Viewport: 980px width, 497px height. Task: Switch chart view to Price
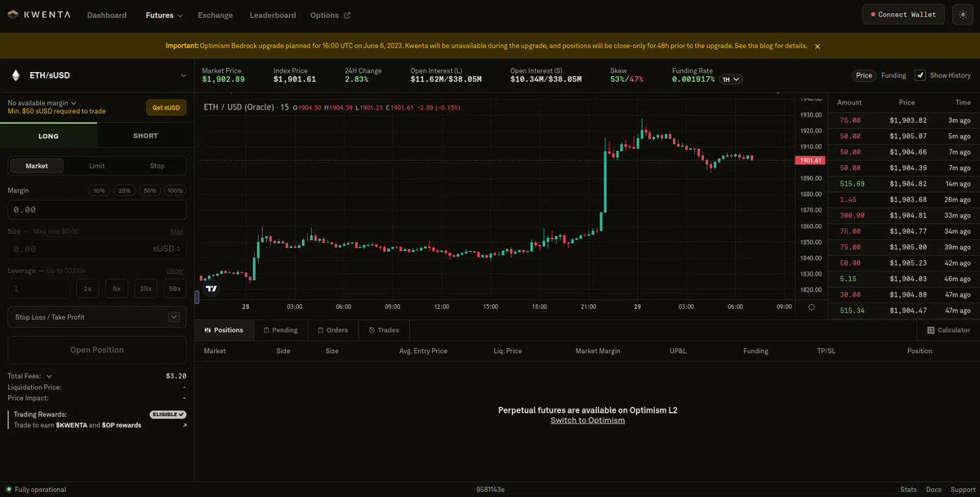(x=864, y=75)
